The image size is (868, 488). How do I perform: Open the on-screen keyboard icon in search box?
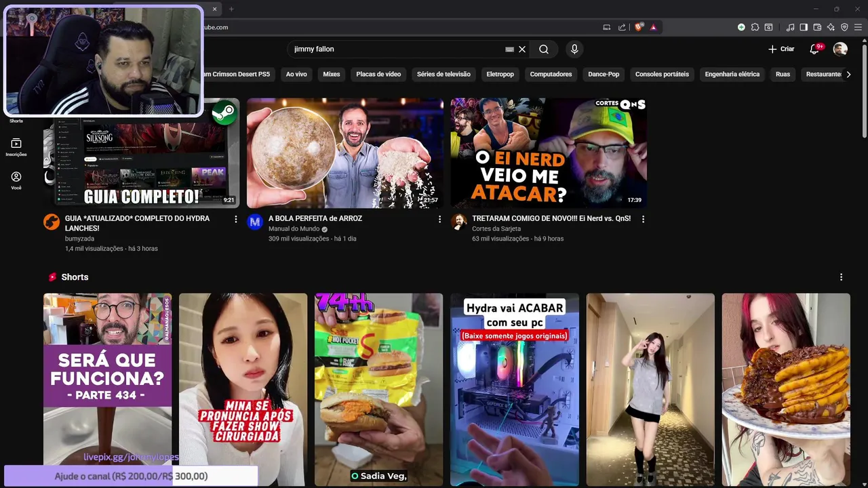509,49
